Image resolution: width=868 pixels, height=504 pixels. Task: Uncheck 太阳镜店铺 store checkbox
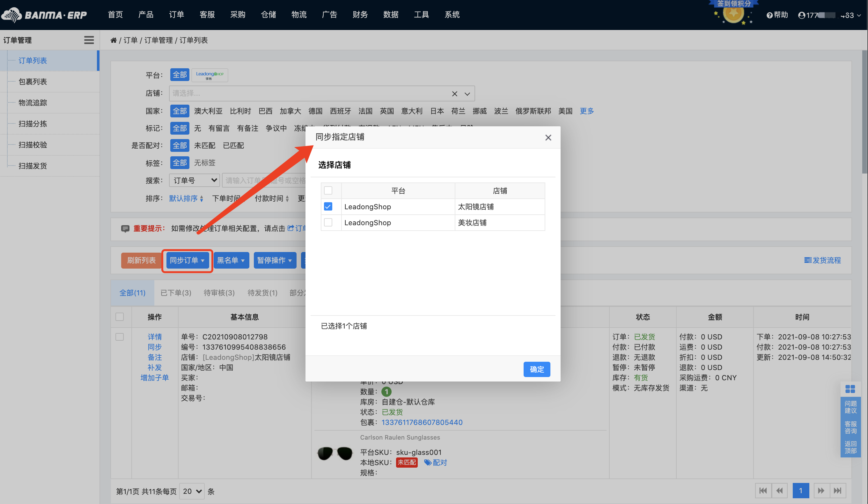click(328, 206)
